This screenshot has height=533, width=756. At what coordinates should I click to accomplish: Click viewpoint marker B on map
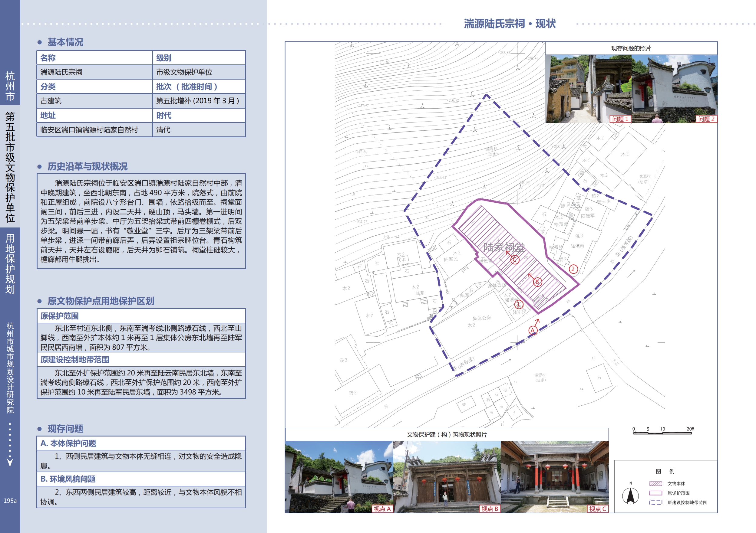pos(537,282)
